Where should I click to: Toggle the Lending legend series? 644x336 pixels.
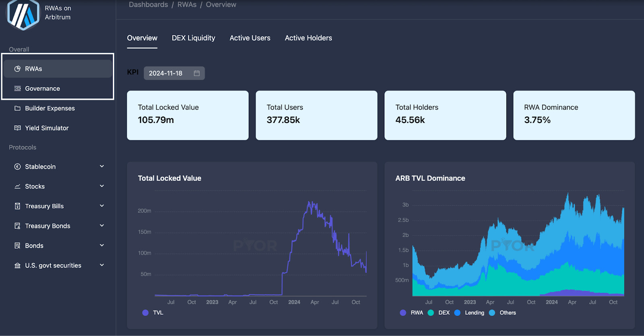click(469, 313)
